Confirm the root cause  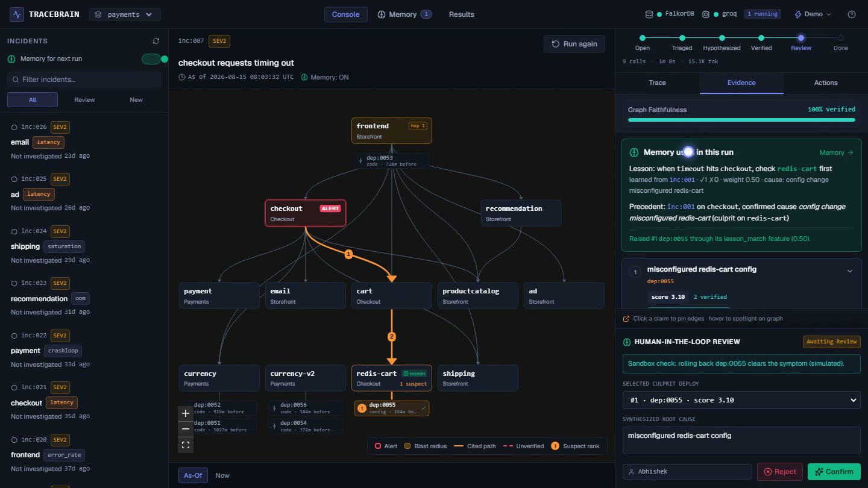[834, 472]
